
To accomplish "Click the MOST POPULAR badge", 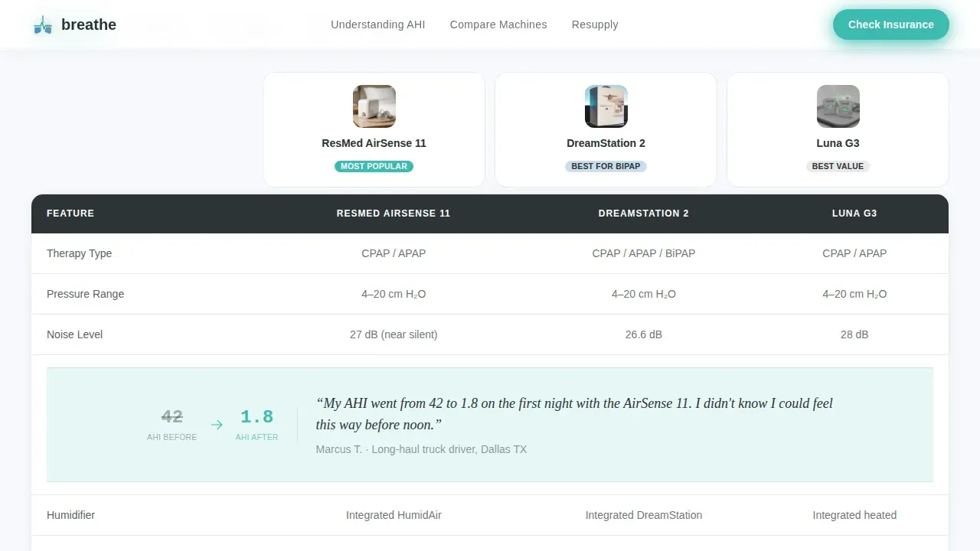I will (374, 166).
